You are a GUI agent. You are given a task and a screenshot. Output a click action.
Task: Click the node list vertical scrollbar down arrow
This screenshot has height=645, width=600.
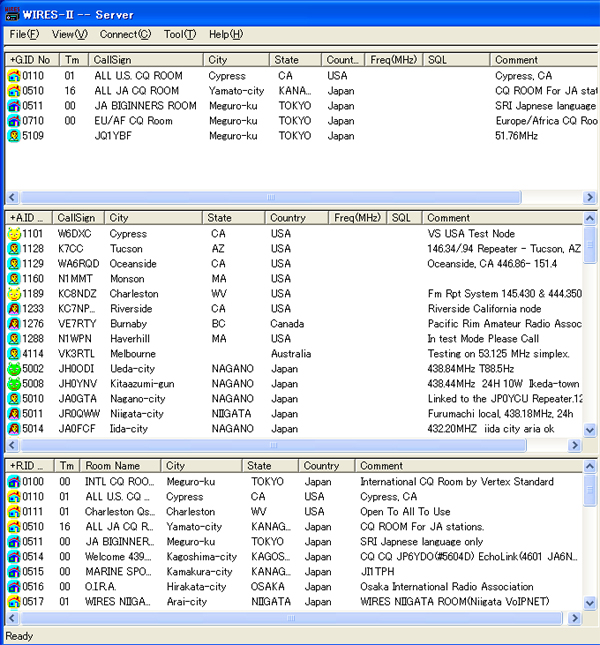[x=591, y=430]
